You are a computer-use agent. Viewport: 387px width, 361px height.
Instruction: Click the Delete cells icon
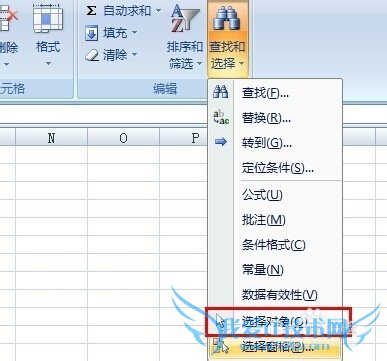point(8,19)
